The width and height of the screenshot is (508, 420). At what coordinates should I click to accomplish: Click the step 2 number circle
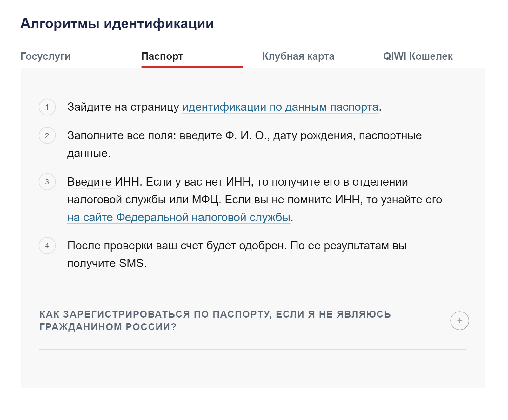click(x=47, y=135)
